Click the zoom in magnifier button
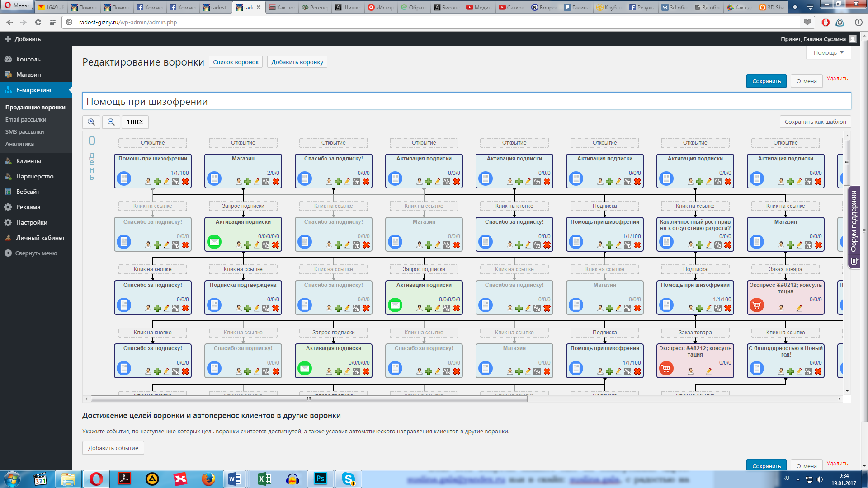868x488 pixels. pyautogui.click(x=91, y=122)
